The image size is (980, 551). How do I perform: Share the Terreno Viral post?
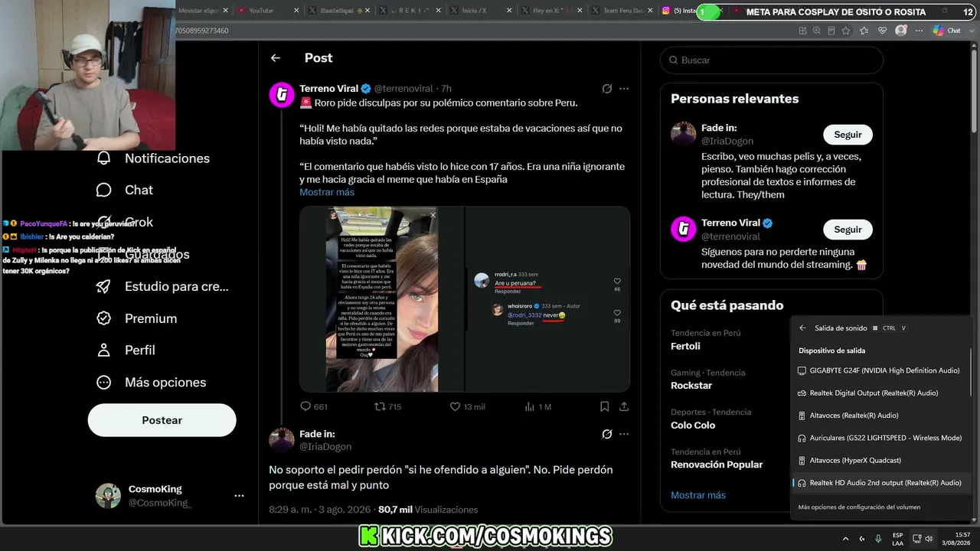[624, 406]
